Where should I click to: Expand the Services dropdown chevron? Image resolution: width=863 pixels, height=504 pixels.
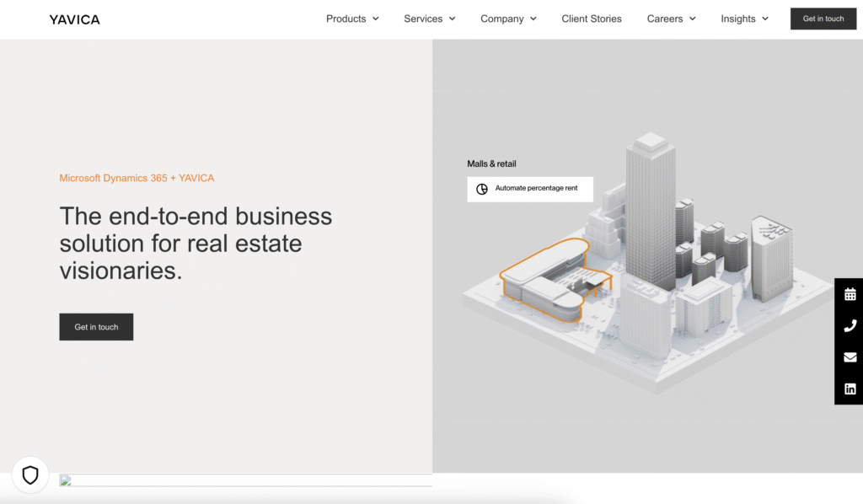pyautogui.click(x=453, y=19)
